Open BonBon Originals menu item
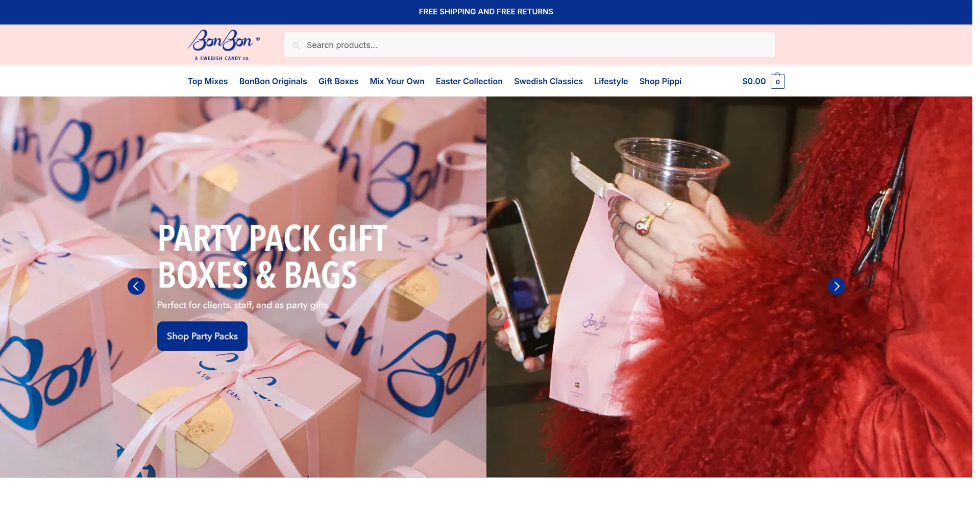Screen dimensions: 980x507 273,81
